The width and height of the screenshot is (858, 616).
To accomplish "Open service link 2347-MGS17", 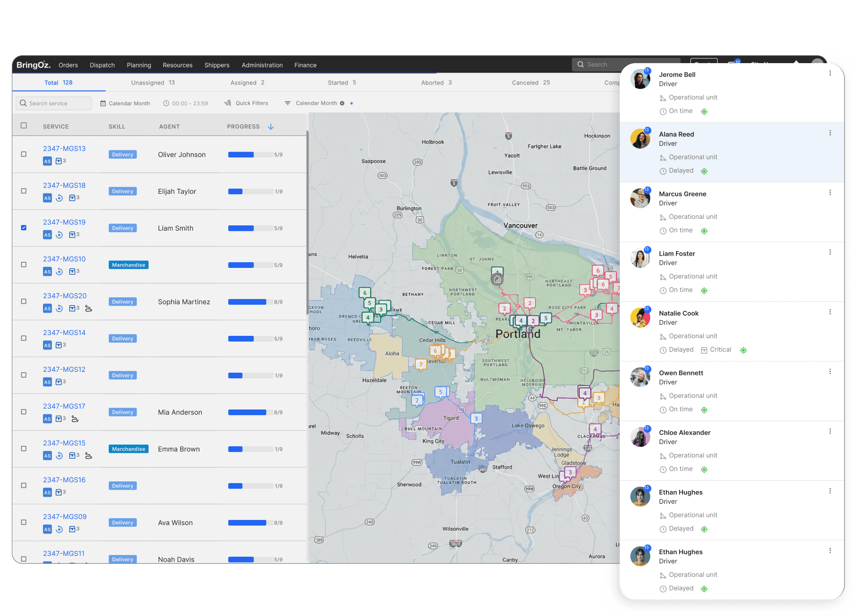I will pyautogui.click(x=64, y=406).
